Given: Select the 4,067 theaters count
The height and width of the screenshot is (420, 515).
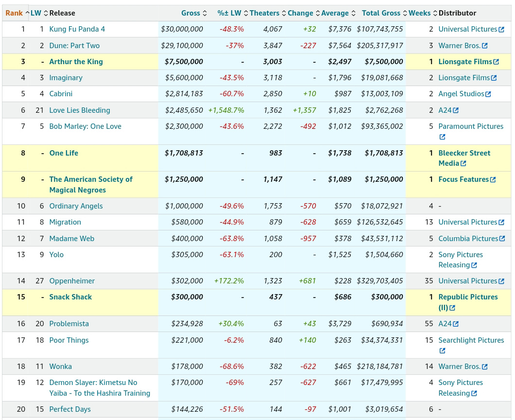Looking at the screenshot, I should [x=273, y=29].
